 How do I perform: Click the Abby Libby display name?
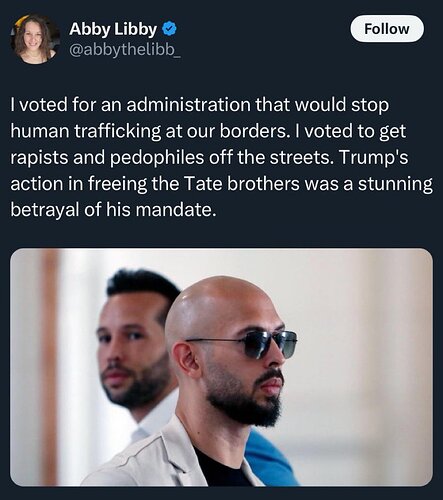113,29
